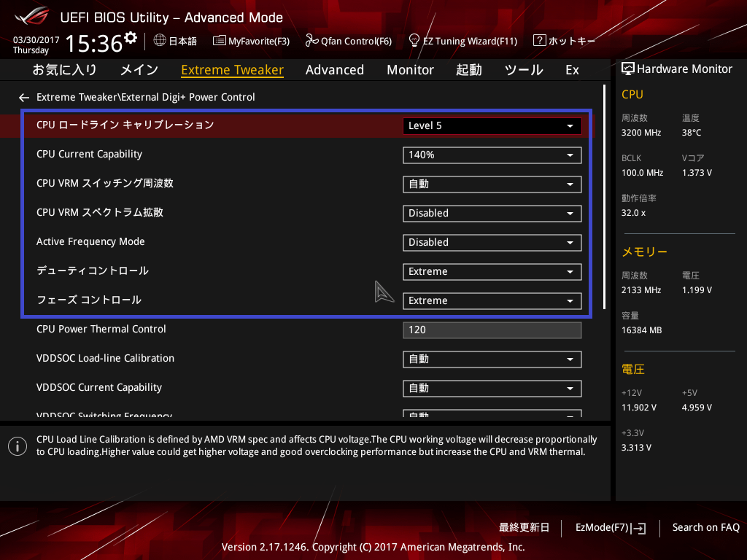
Task: Click the memory voltage 1.199 V value
Action: pyautogui.click(x=697, y=290)
